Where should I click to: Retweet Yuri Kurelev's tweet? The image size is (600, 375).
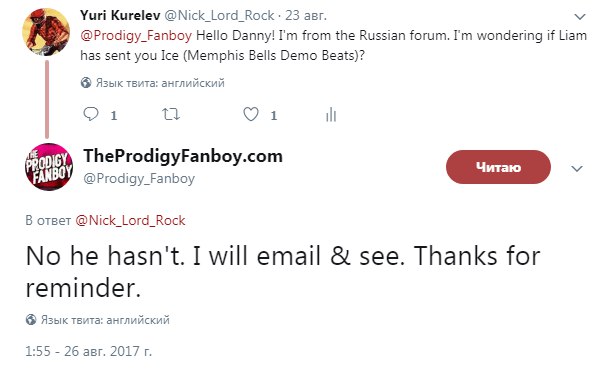click(x=171, y=114)
